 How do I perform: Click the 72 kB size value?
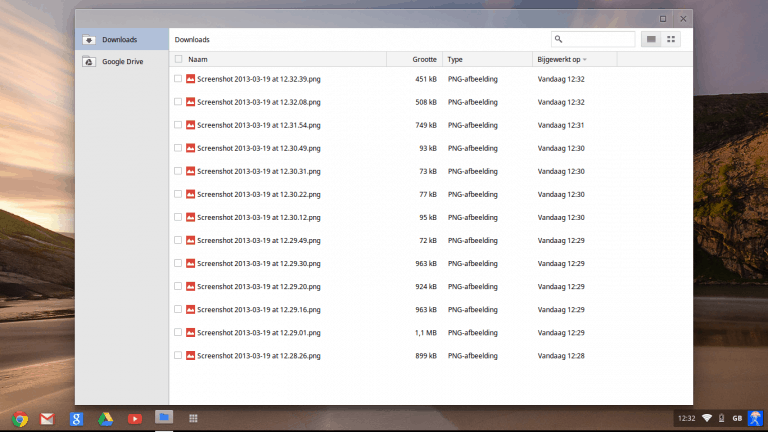pyautogui.click(x=428, y=240)
